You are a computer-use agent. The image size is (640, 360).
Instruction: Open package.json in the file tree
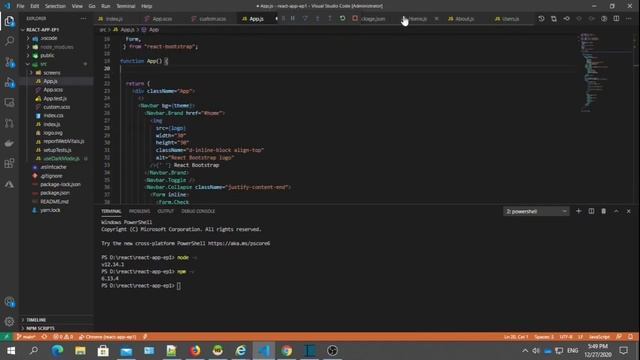tap(56, 193)
